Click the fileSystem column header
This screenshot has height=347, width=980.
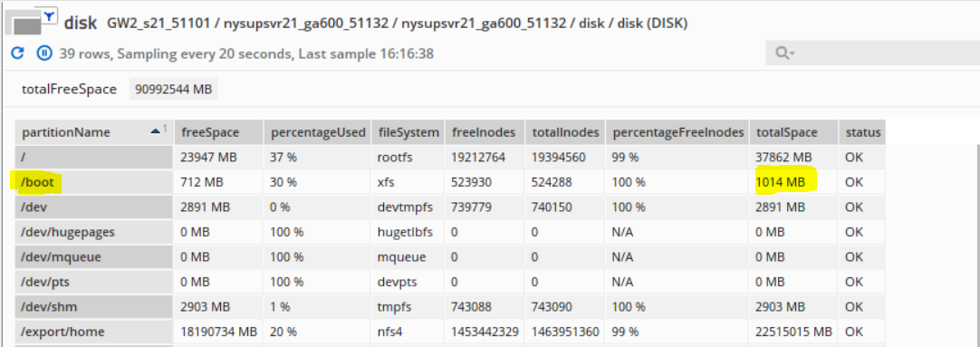(x=408, y=132)
